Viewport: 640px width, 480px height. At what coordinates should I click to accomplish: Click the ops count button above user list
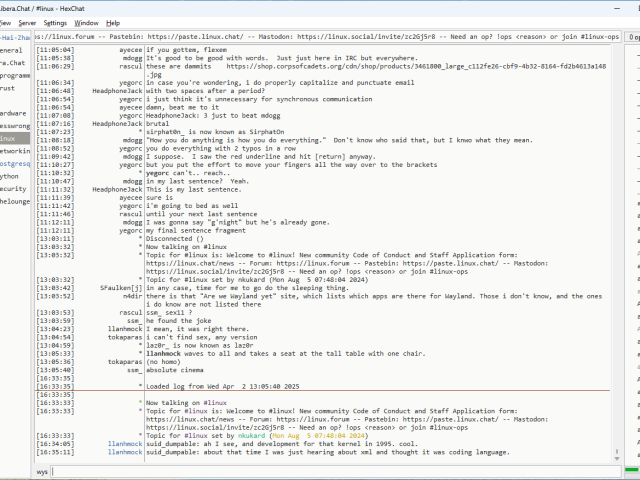point(634,36)
